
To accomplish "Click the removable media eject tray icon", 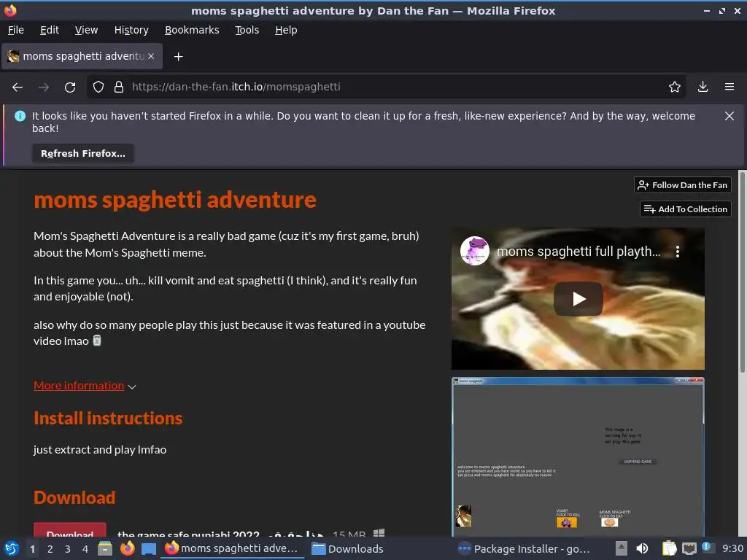I will (621, 548).
